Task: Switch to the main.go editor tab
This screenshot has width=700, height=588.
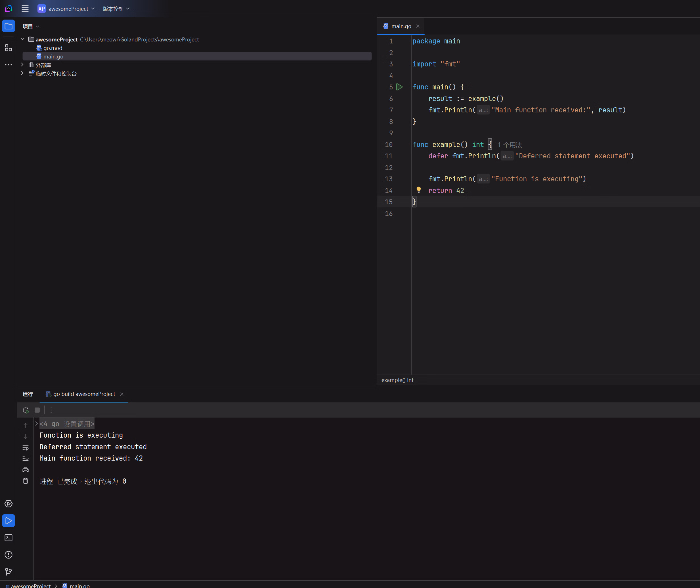Action: [401, 26]
